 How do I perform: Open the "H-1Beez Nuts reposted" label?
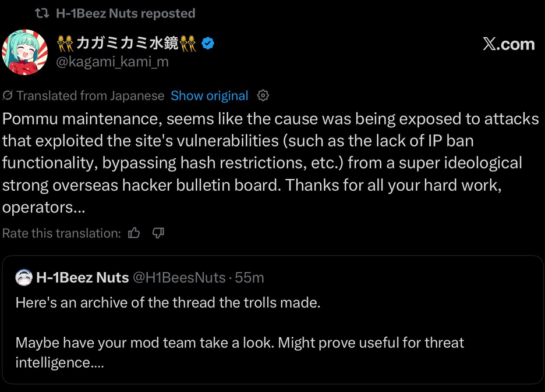(125, 13)
